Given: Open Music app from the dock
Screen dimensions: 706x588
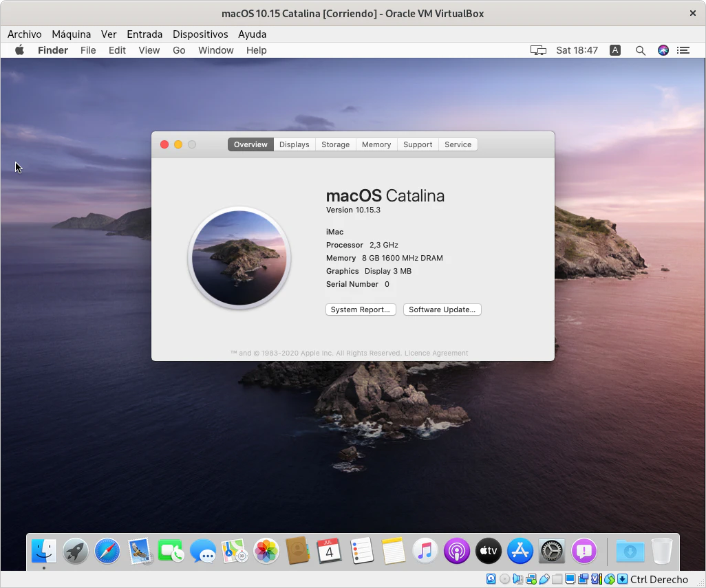Looking at the screenshot, I should (x=425, y=551).
